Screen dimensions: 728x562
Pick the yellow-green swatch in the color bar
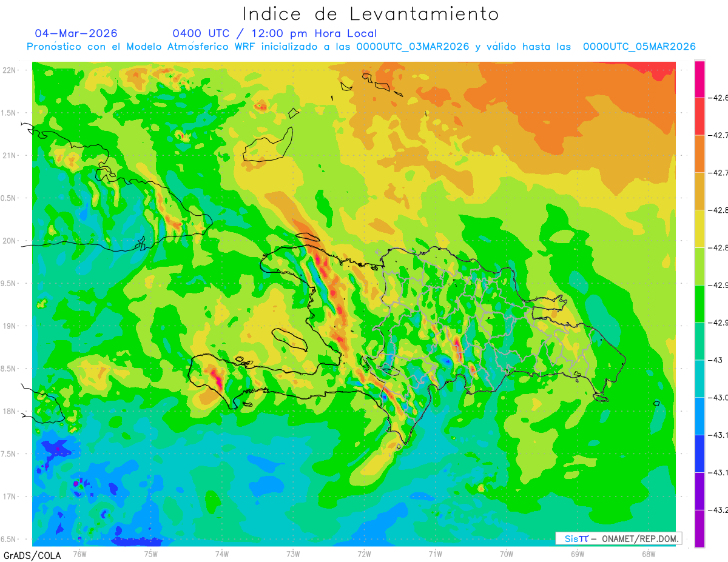pos(699,266)
